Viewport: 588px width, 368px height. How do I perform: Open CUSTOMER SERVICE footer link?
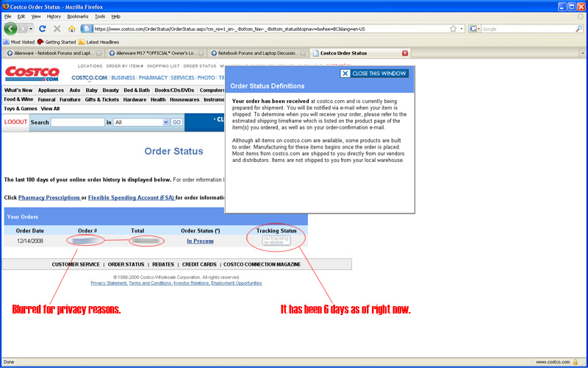pos(76,264)
